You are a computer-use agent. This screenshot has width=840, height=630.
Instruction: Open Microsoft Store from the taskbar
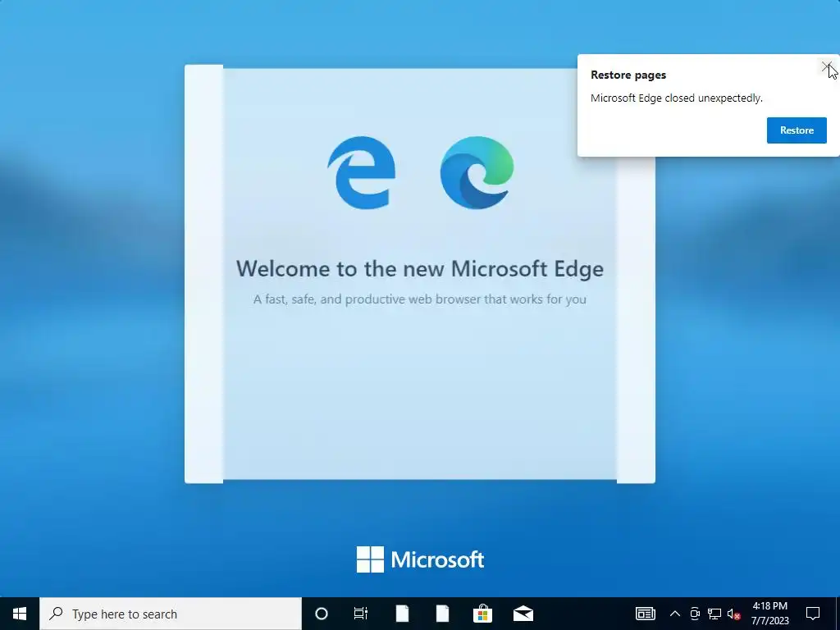482,614
